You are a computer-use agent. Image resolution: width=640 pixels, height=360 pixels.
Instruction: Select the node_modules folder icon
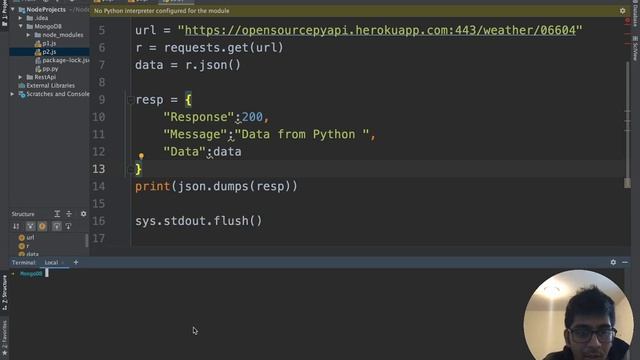(x=38, y=35)
